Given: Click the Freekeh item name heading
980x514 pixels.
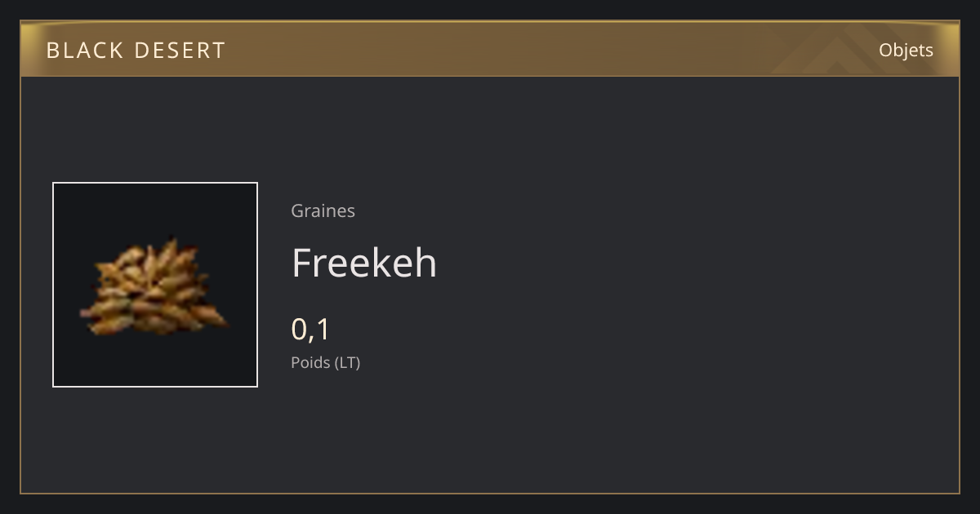Looking at the screenshot, I should click(x=364, y=263).
